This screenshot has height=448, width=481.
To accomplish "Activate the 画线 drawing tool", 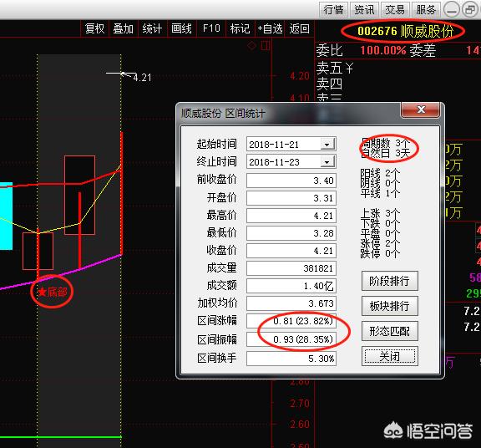I will [181, 29].
